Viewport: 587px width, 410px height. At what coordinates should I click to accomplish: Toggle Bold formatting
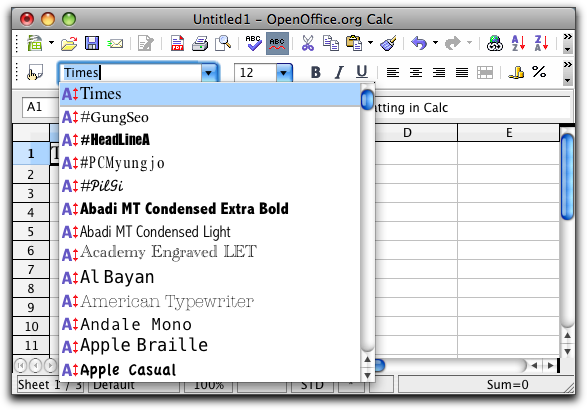click(x=316, y=72)
